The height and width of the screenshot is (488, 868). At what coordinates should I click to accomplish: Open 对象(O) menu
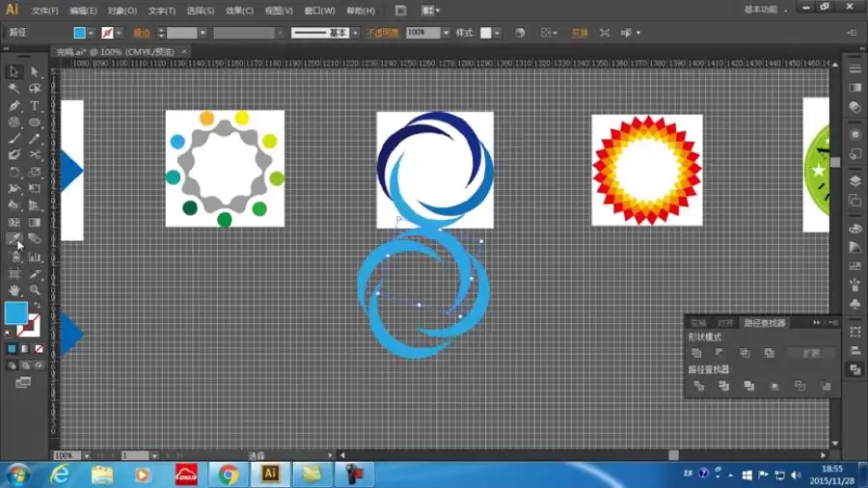[122, 11]
